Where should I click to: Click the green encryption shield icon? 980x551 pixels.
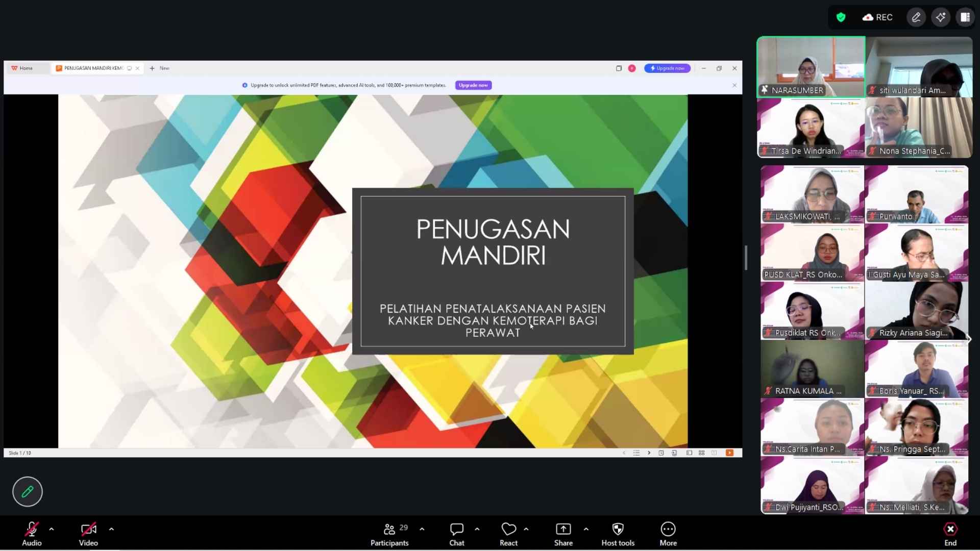[x=841, y=17]
